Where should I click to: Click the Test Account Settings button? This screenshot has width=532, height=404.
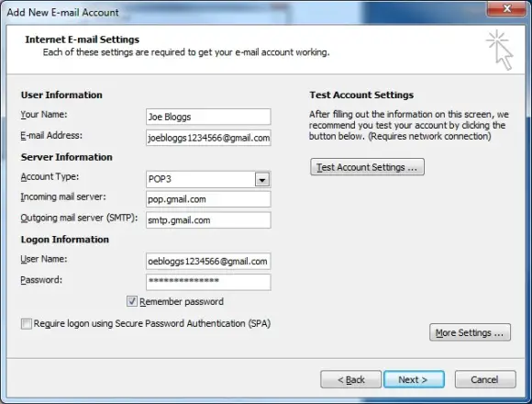367,167
